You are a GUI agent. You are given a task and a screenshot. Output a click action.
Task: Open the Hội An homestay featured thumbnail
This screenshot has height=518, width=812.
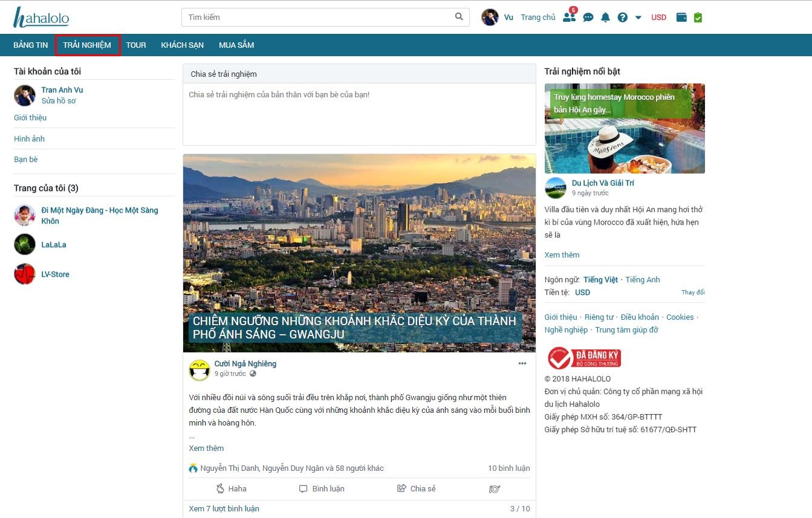click(625, 128)
